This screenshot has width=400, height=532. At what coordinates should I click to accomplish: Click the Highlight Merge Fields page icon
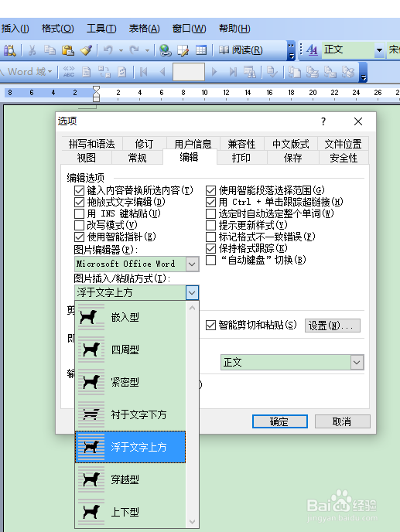pyautogui.click(x=86, y=72)
